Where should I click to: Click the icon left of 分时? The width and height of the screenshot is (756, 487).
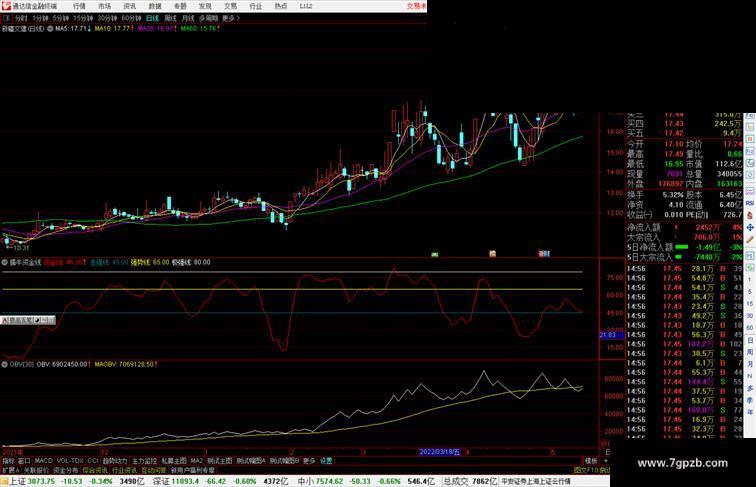(6, 18)
